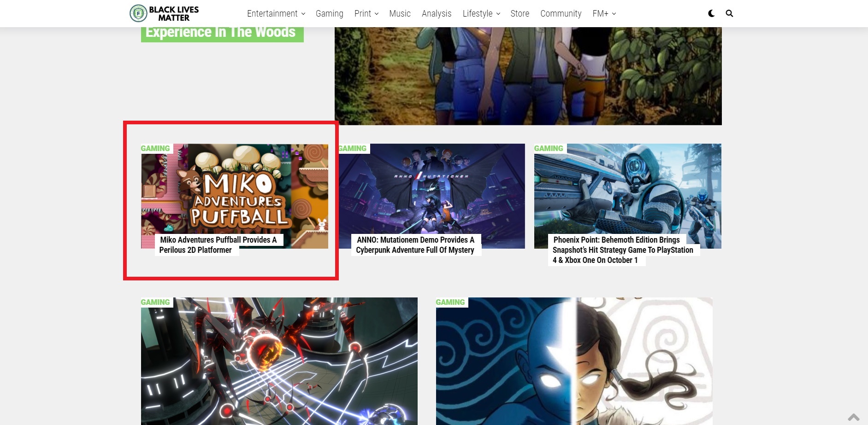Open the 'Experience In The Woods' headline
The width and height of the screenshot is (868, 425).
(x=222, y=34)
